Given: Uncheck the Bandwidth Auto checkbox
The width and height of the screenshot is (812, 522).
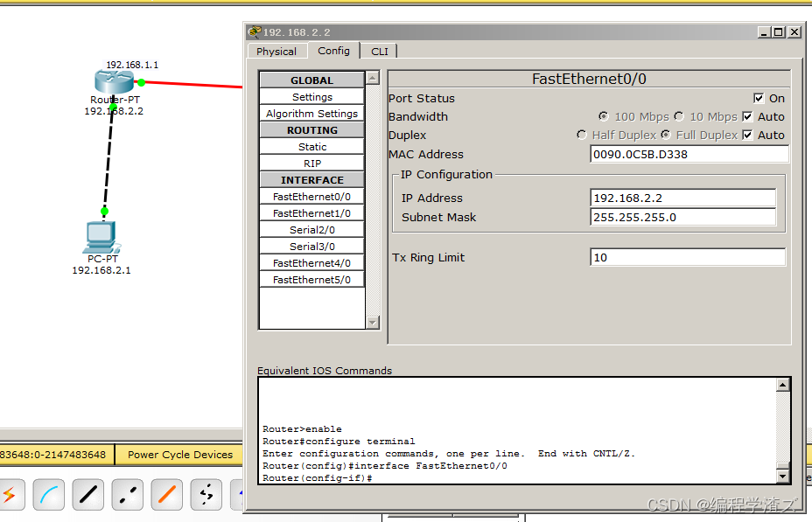Looking at the screenshot, I should tap(748, 117).
